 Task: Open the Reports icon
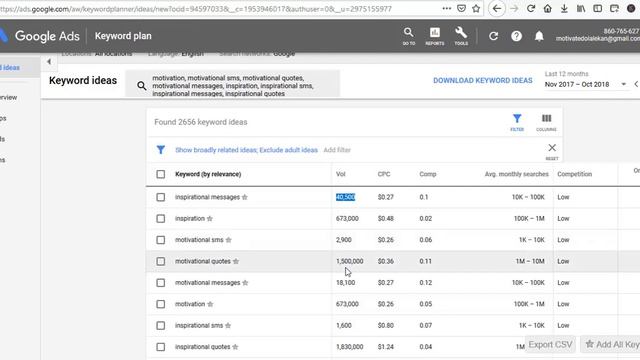435,36
